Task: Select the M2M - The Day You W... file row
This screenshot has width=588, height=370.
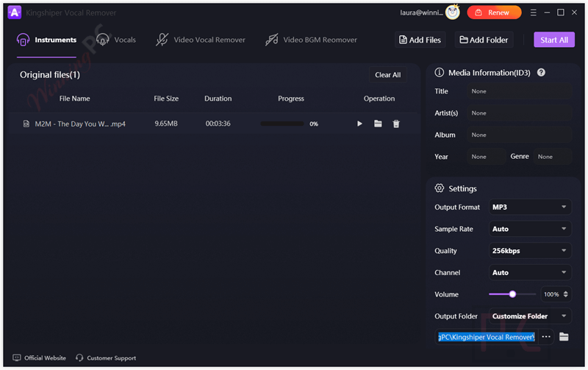Action: 212,124
